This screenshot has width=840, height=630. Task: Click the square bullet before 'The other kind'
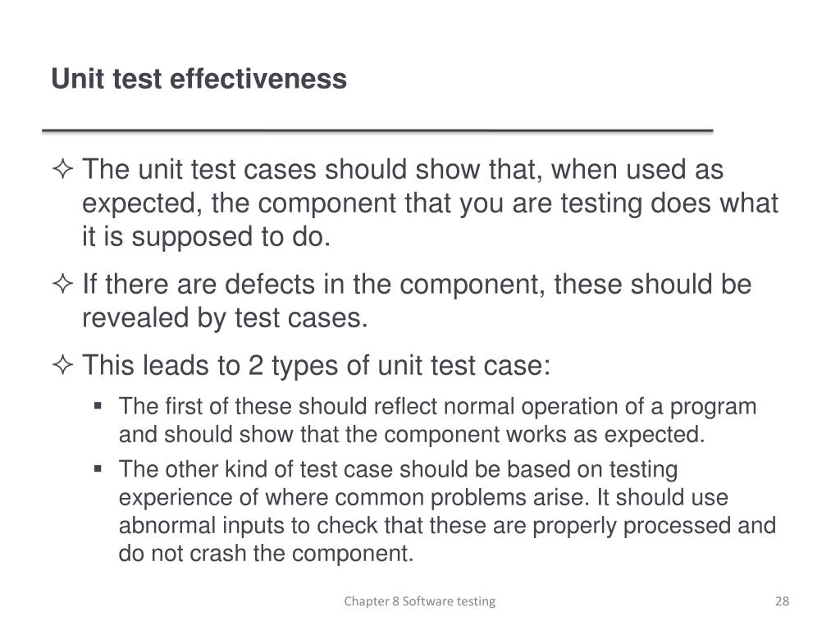98,468
